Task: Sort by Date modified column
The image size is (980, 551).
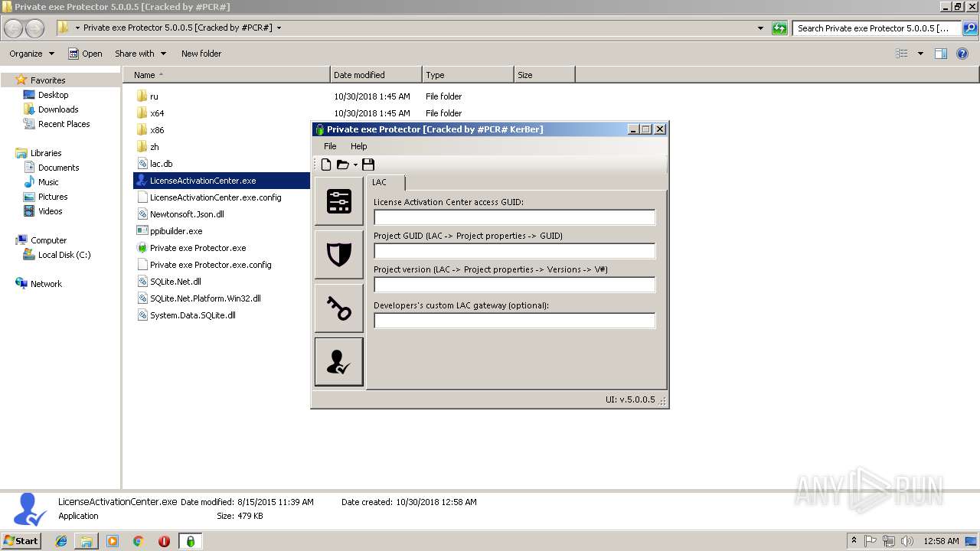Action: [376, 75]
